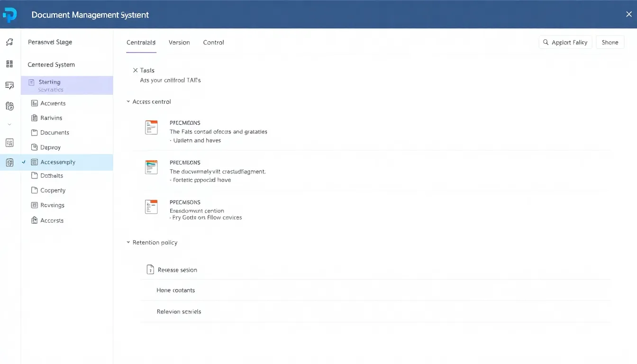Open the search icon in Apport Falicy button
This screenshot has width=637, height=364.
tap(546, 42)
